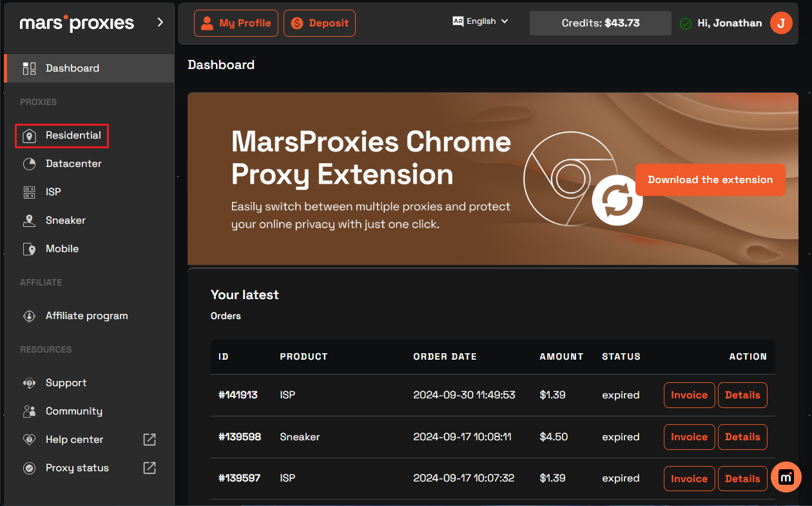Open Mobile proxies page

62,249
